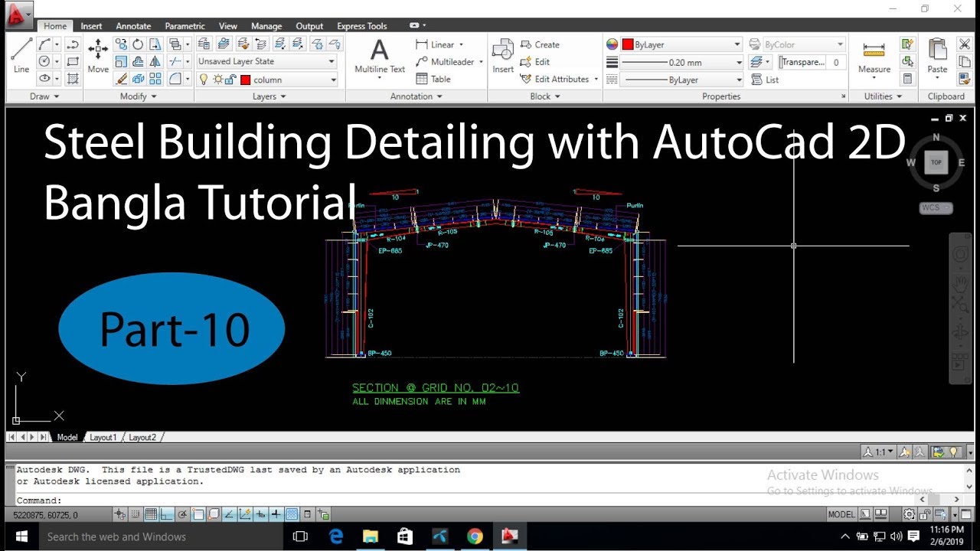The height and width of the screenshot is (551, 980).
Task: Toggle Snap Mode in status bar
Action: (136, 514)
